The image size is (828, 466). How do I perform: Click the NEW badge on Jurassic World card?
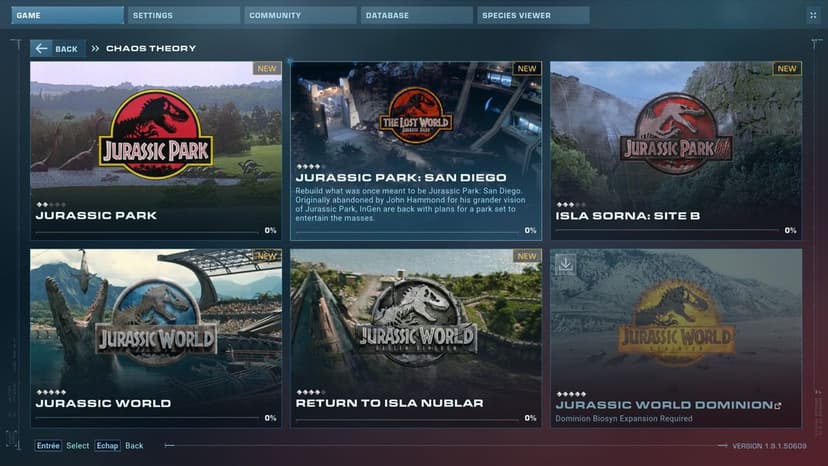[x=267, y=256]
